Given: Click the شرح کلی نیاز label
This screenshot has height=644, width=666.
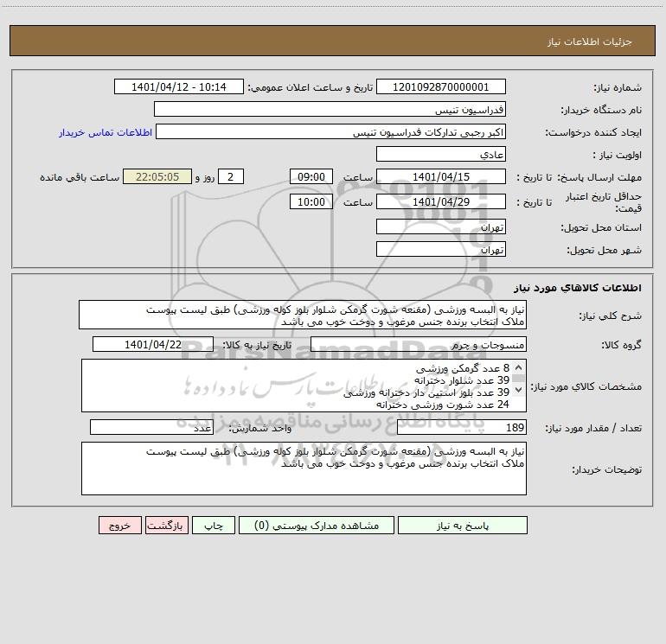Looking at the screenshot, I should point(611,316).
